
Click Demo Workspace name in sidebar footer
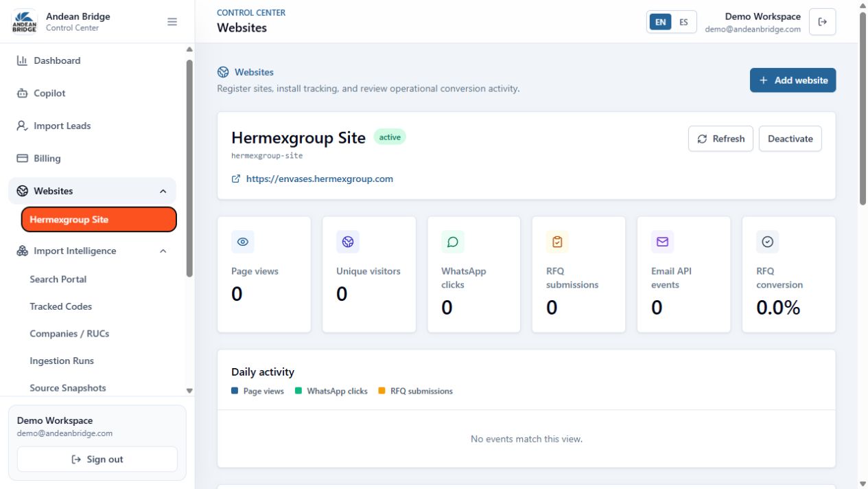pos(55,420)
